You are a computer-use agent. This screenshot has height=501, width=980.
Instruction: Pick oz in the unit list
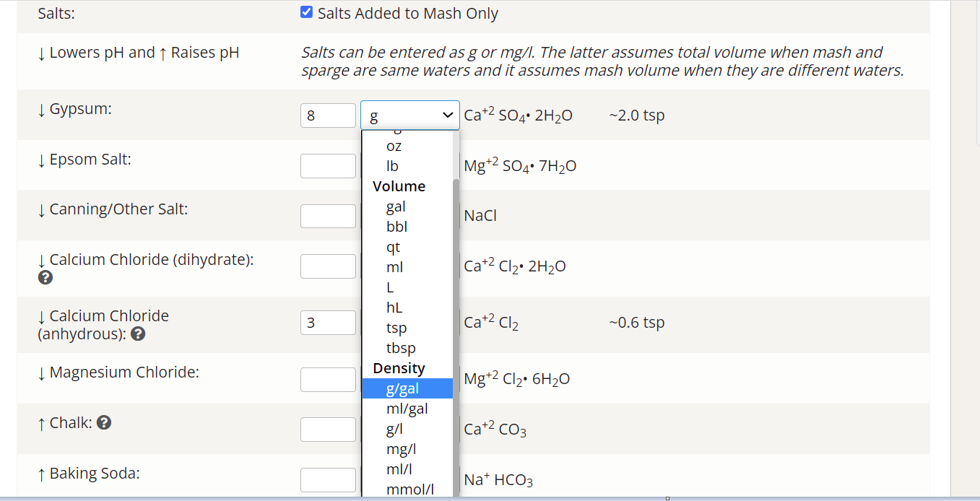pos(394,146)
